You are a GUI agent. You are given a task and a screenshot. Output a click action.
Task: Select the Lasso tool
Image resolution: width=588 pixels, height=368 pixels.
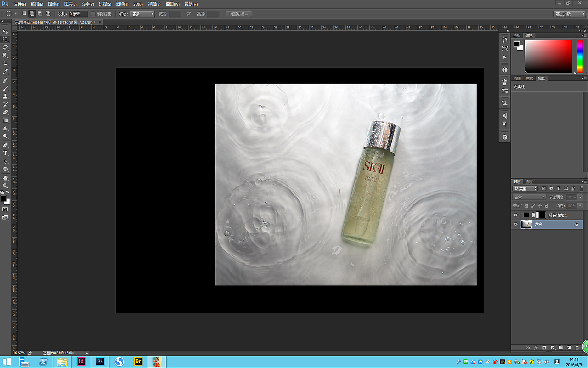(6, 47)
